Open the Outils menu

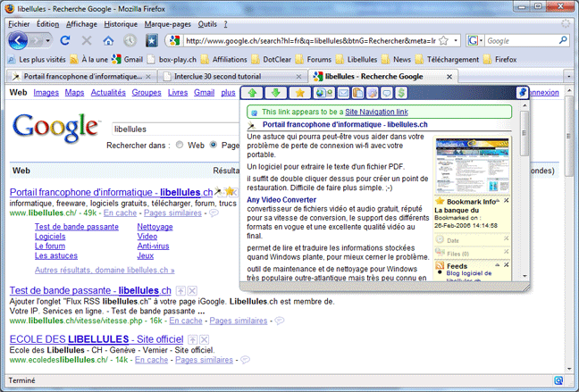click(207, 24)
